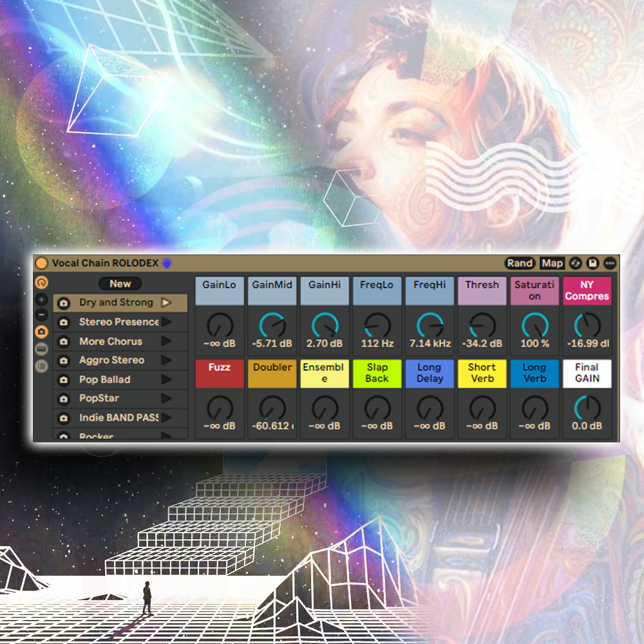This screenshot has width=644, height=644.
Task: Click the Rand button in rack header
Action: tap(520, 263)
